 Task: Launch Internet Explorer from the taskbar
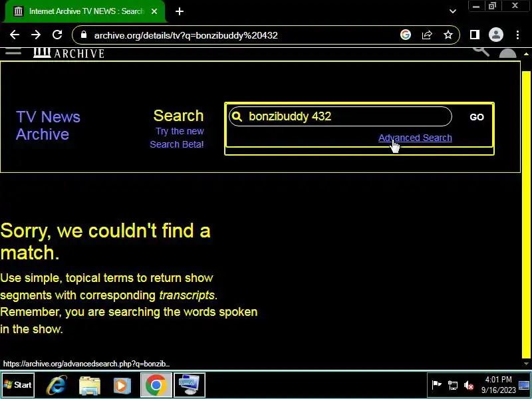(57, 385)
